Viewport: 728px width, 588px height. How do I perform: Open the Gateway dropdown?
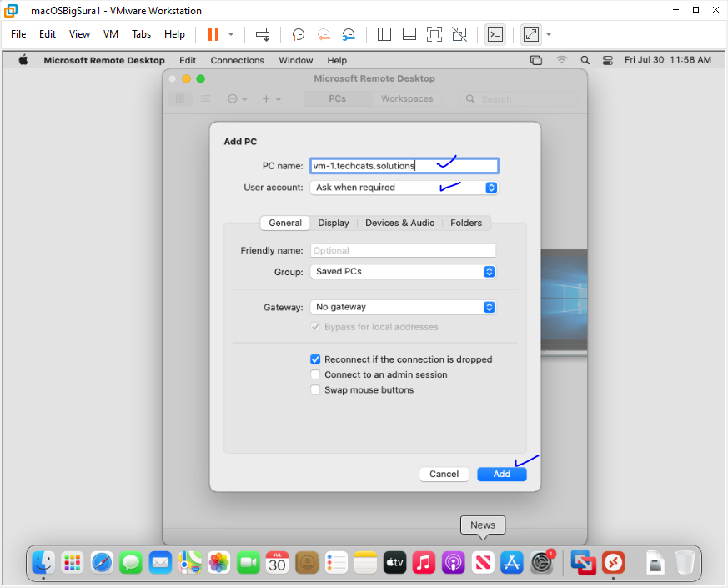point(403,307)
